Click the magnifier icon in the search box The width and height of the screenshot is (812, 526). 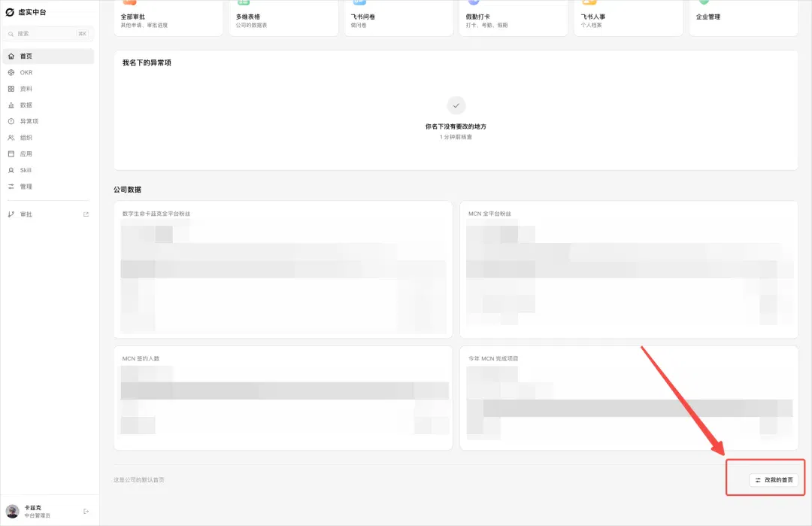coord(11,34)
